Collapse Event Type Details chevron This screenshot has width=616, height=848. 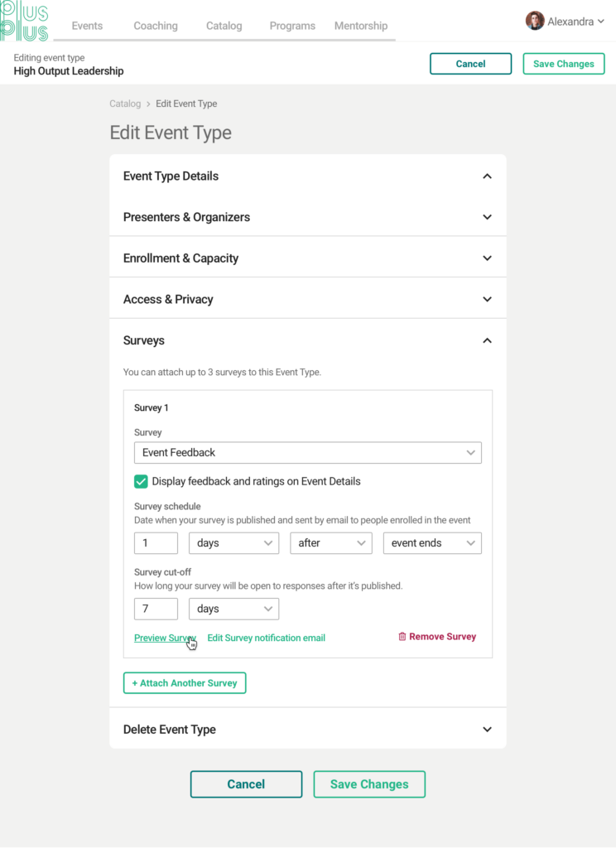(x=487, y=176)
